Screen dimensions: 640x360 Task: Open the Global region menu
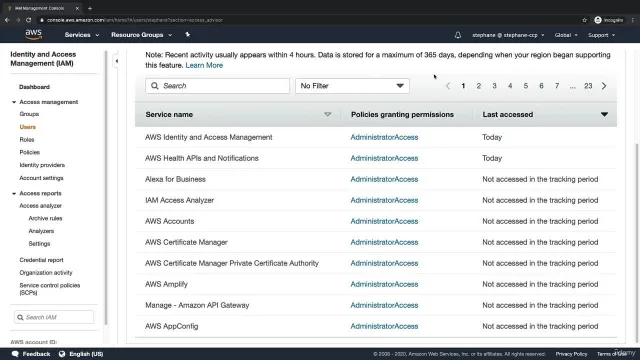[566, 35]
